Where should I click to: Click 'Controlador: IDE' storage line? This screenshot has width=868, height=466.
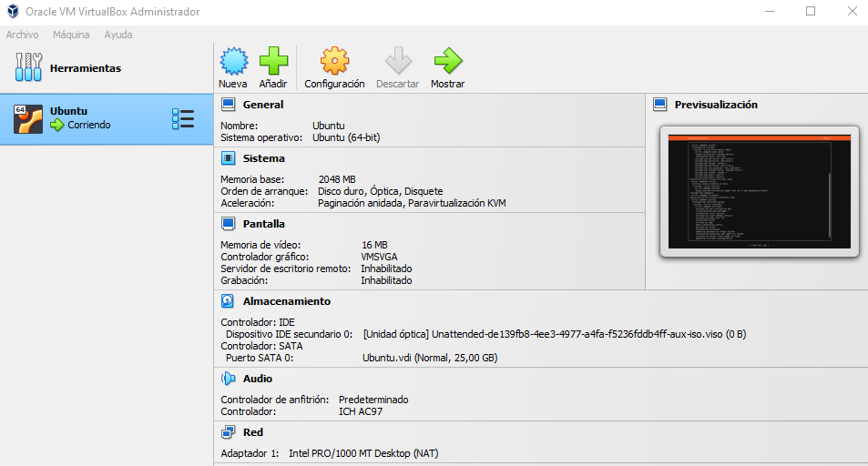tap(258, 322)
